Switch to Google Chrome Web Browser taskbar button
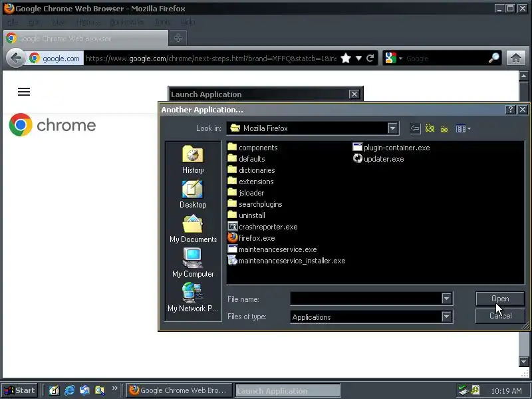The width and height of the screenshot is (532, 399). (x=179, y=390)
